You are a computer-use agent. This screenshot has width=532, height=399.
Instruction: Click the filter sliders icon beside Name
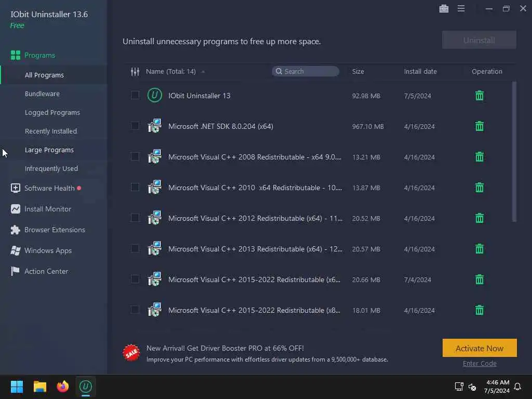[135, 72]
